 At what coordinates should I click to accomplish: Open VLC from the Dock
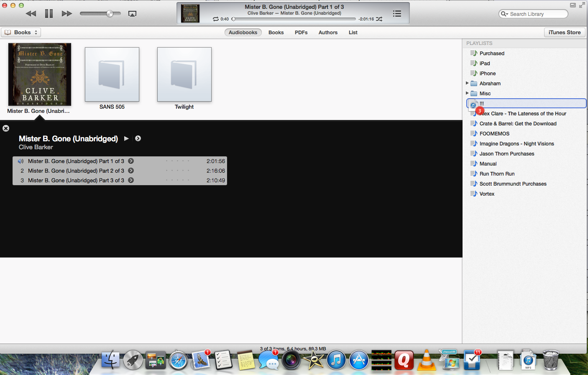point(427,360)
